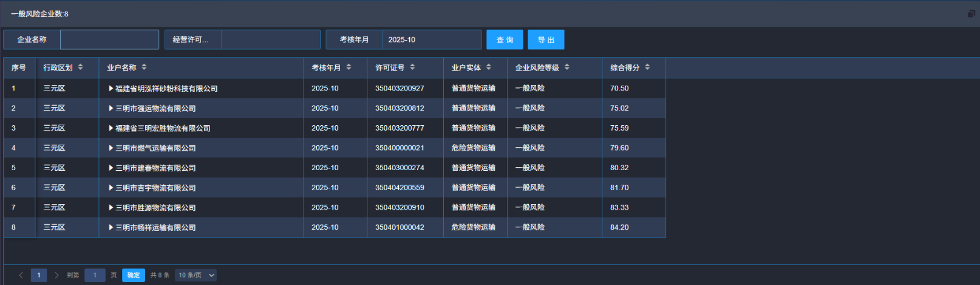Click the jump-to page number input
The height and width of the screenshot is (285, 980).
(x=95, y=275)
